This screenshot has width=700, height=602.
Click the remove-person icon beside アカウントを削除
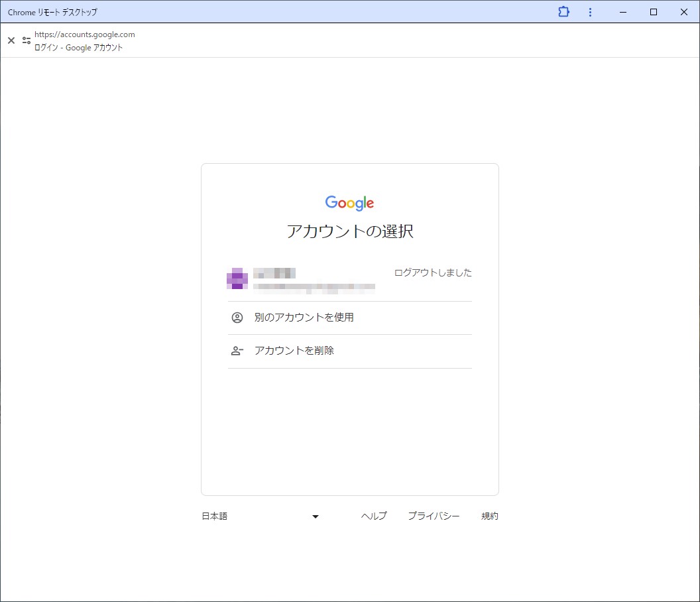coord(237,351)
